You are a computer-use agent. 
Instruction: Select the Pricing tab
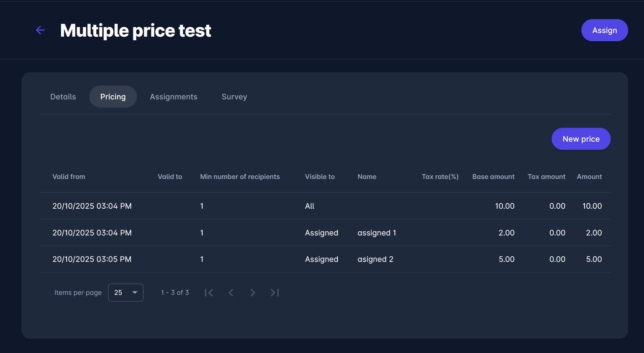(x=113, y=97)
